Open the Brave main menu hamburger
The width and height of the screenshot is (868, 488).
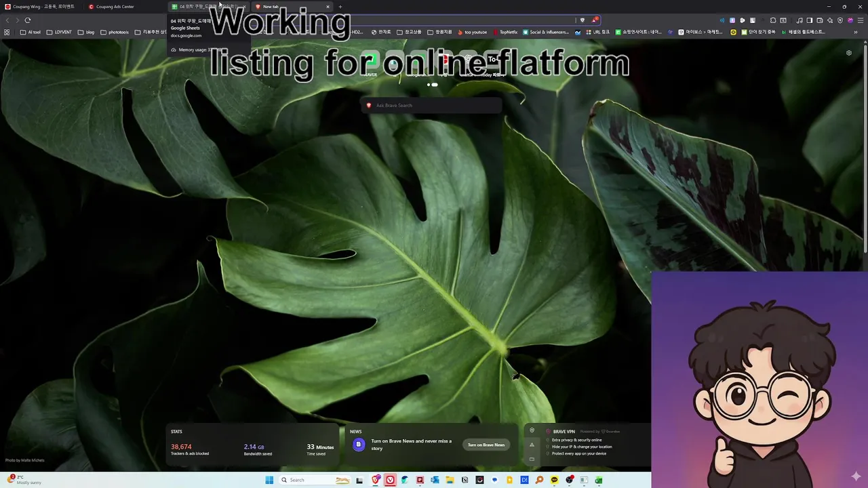coord(861,20)
